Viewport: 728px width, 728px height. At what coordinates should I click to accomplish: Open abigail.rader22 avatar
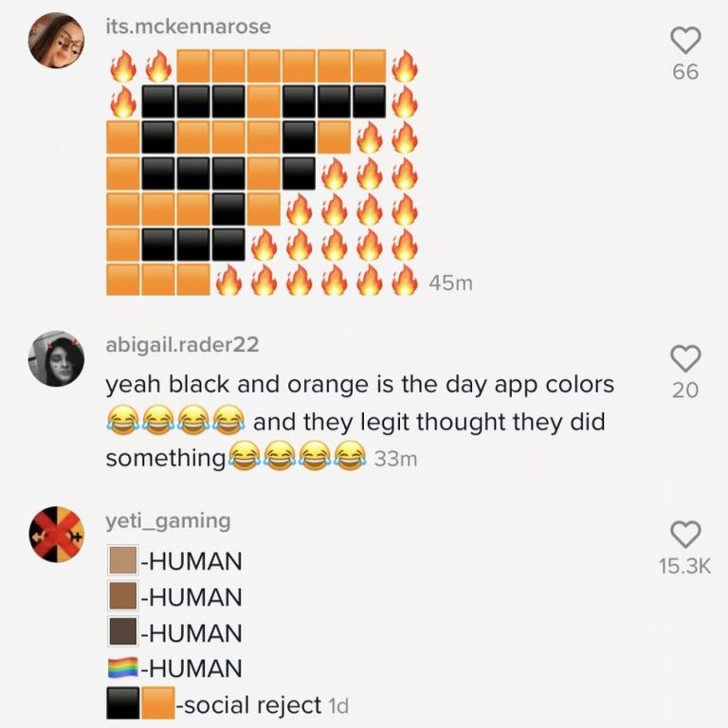[x=57, y=358]
